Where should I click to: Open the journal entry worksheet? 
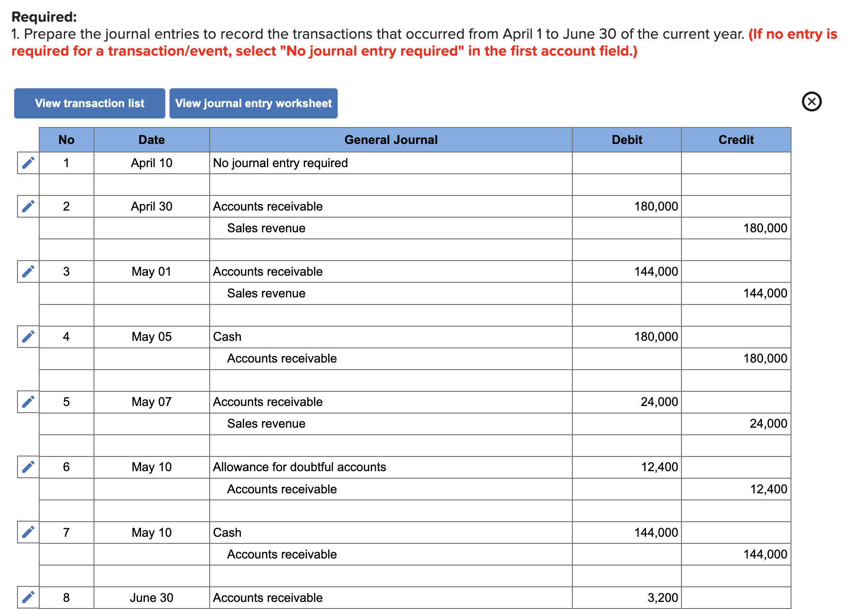point(254,103)
